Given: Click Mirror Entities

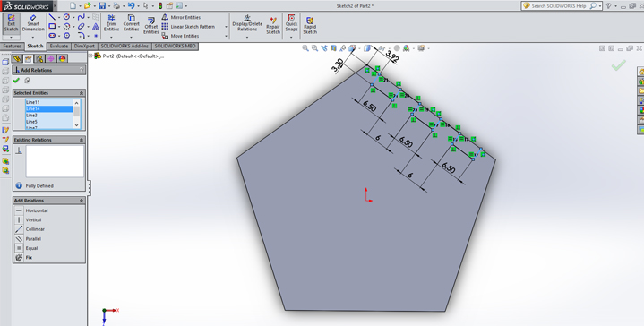Looking at the screenshot, I should [181, 17].
